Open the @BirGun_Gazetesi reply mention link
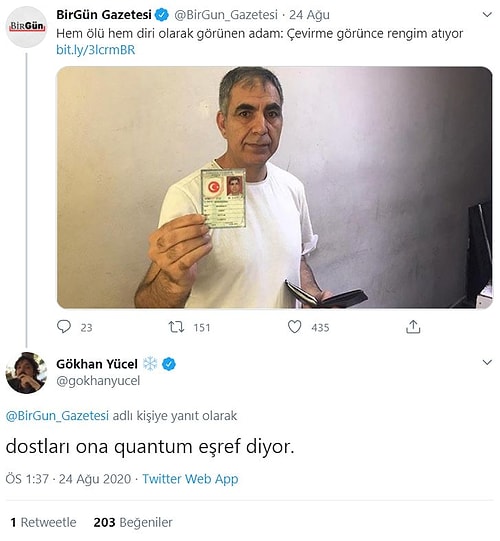500x541 pixels. (57, 415)
